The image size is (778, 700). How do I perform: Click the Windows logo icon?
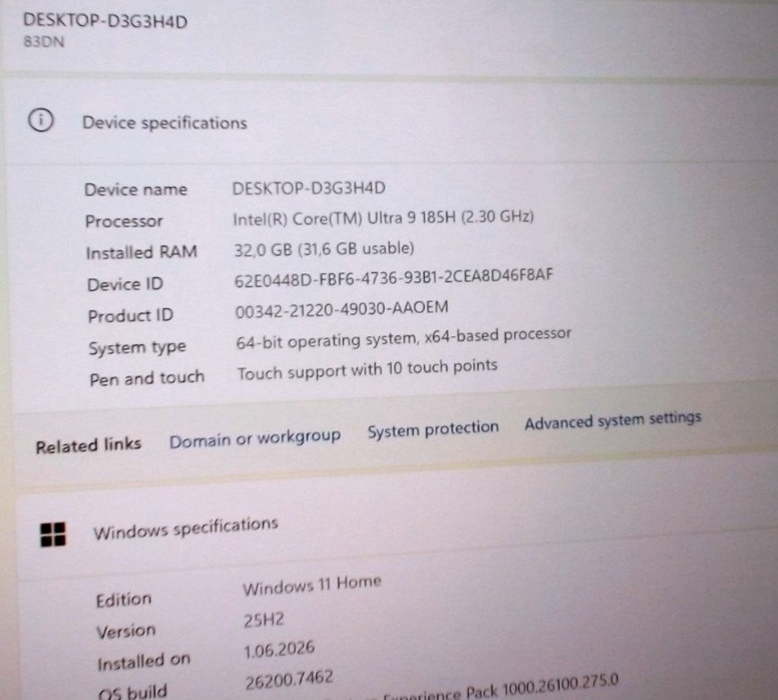(x=53, y=535)
